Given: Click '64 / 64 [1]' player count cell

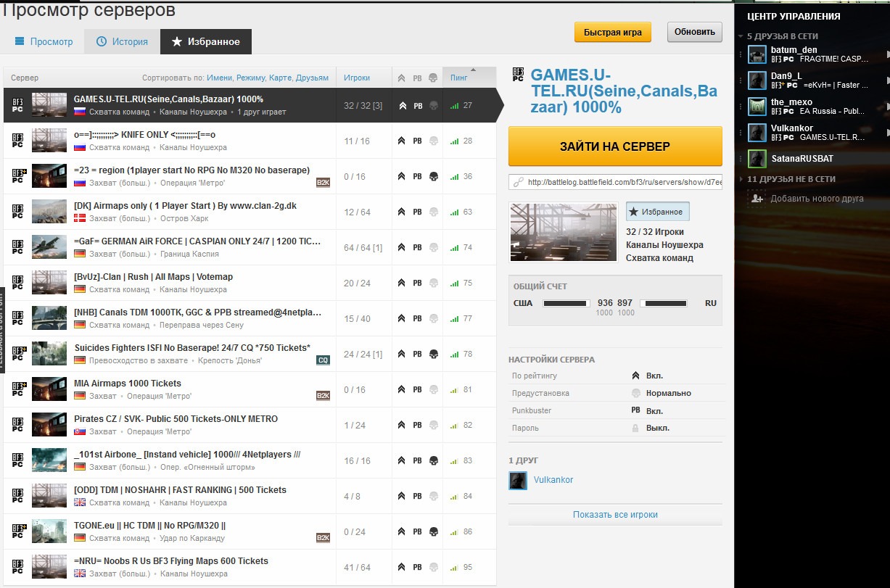Looking at the screenshot, I should pyautogui.click(x=363, y=248).
